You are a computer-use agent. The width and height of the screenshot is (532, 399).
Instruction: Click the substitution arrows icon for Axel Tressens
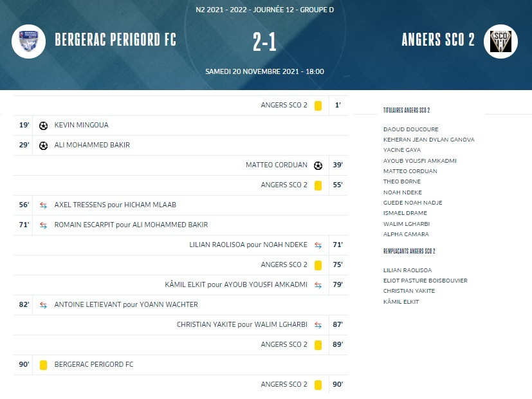pos(44,205)
